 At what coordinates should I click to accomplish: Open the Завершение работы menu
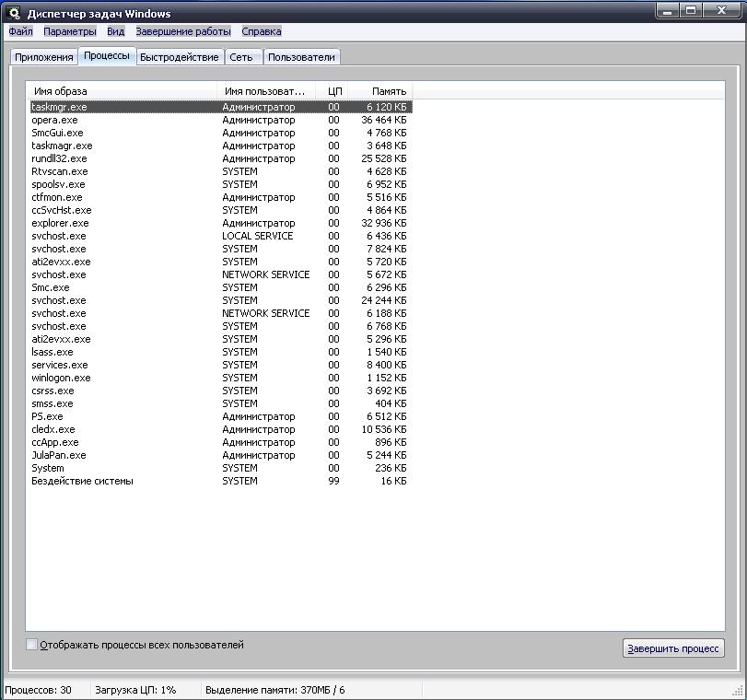click(x=182, y=31)
